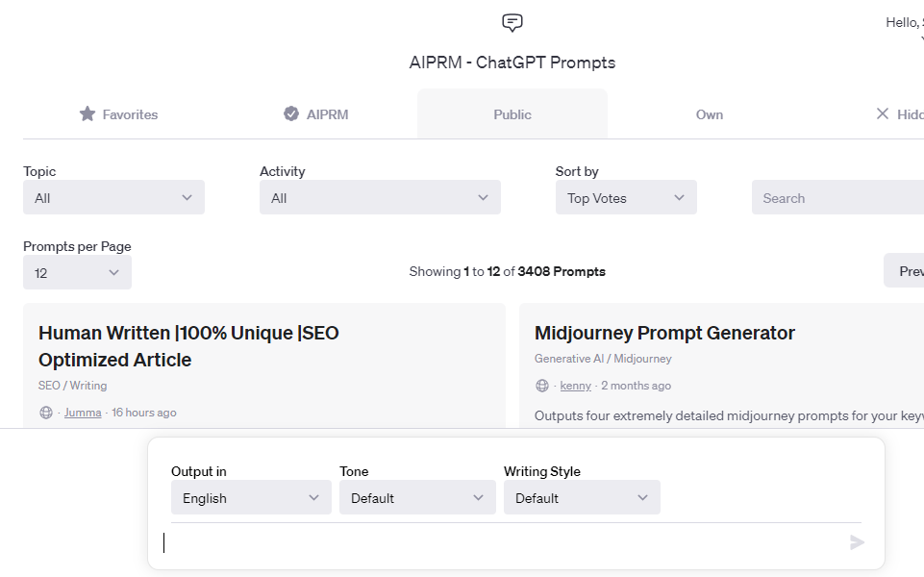
Task: Click the 'Generative AI / Midjourney' category label
Action: [603, 359]
